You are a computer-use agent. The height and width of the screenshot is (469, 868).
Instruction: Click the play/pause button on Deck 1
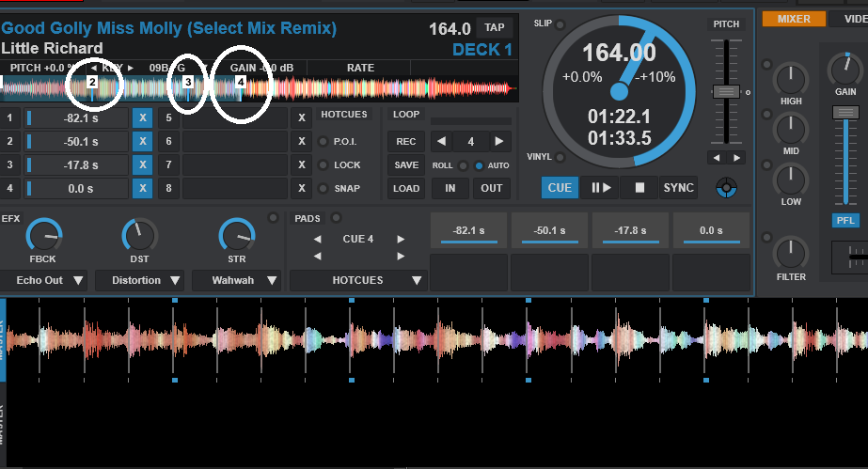point(598,187)
